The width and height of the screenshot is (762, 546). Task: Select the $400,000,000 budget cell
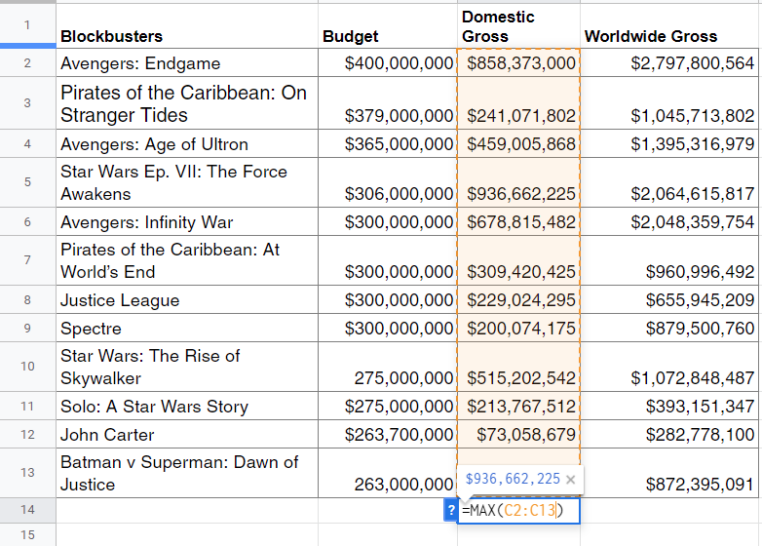[388, 63]
